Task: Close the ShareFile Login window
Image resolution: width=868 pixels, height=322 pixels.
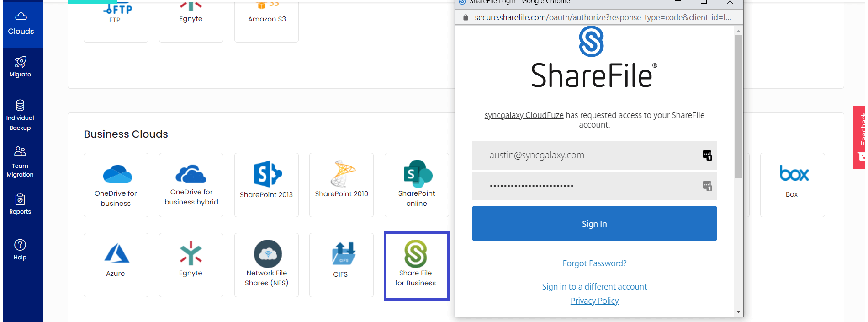Action: [x=730, y=2]
